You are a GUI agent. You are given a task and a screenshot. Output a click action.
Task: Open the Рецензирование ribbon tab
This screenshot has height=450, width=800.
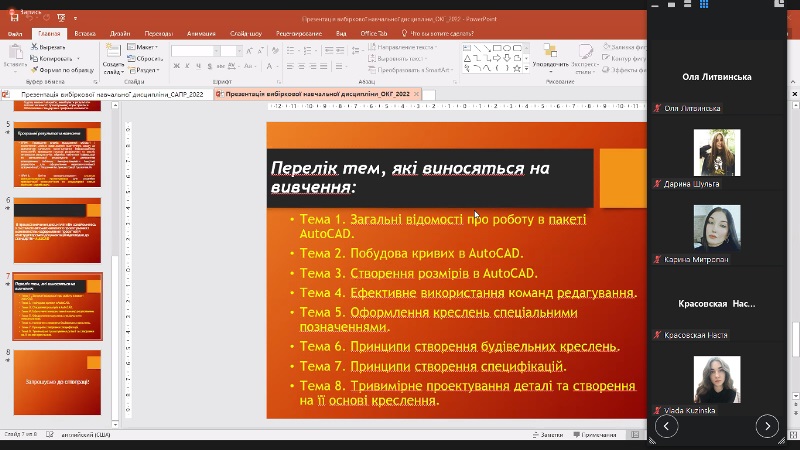click(x=299, y=34)
